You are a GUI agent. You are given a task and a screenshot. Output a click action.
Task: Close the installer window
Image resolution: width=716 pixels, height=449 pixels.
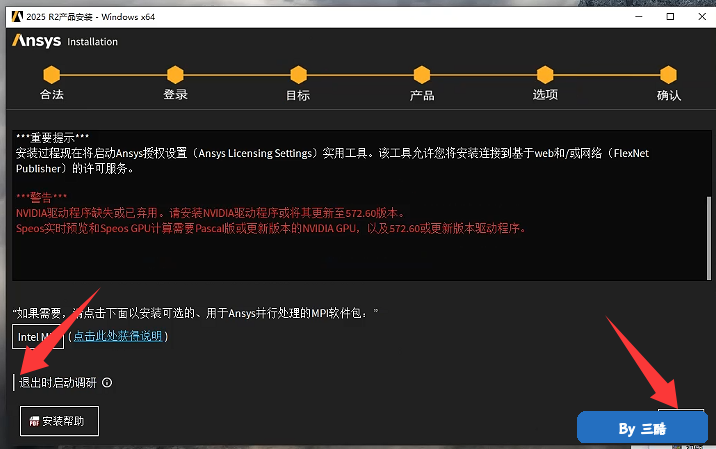[x=702, y=17]
